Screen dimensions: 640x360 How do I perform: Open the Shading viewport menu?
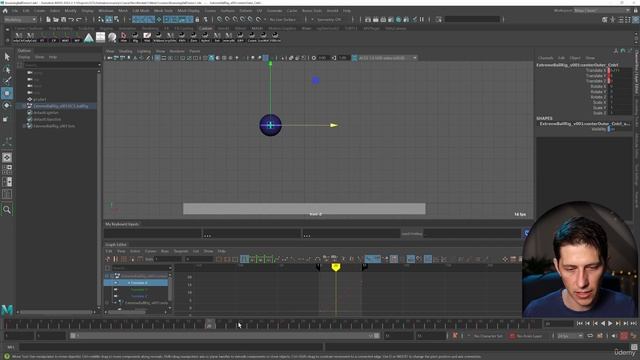125,51
